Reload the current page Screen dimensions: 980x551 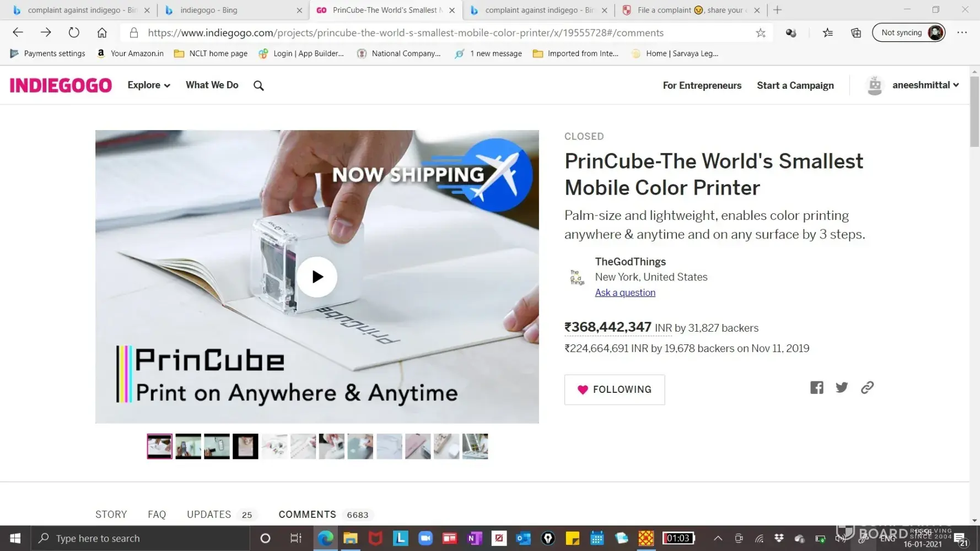point(74,33)
